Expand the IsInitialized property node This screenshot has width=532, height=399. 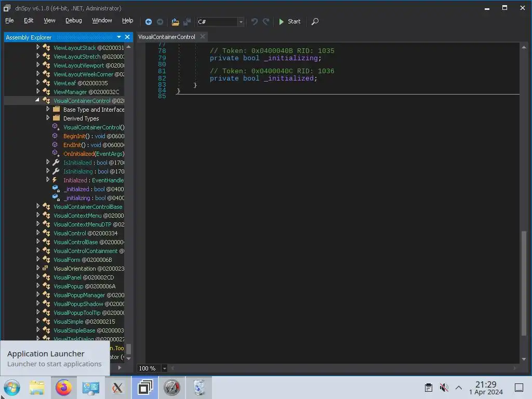(x=48, y=162)
